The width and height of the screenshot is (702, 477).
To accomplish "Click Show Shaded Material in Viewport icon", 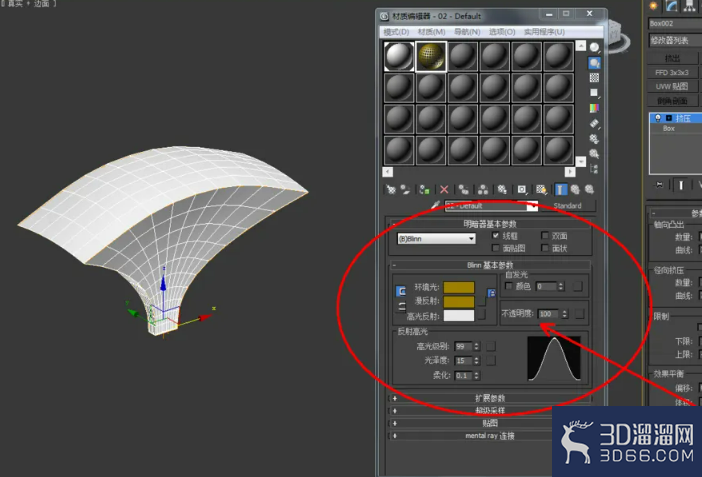I will [x=541, y=189].
